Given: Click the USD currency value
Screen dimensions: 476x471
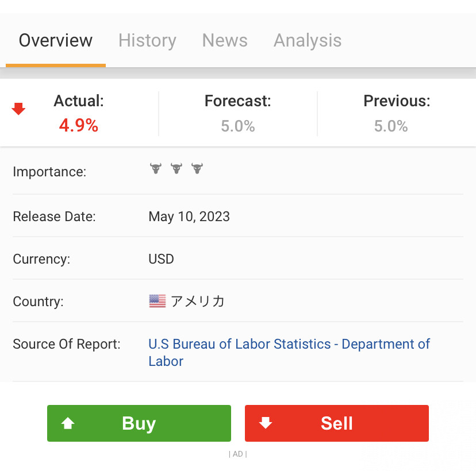Looking at the screenshot, I should [x=161, y=259].
